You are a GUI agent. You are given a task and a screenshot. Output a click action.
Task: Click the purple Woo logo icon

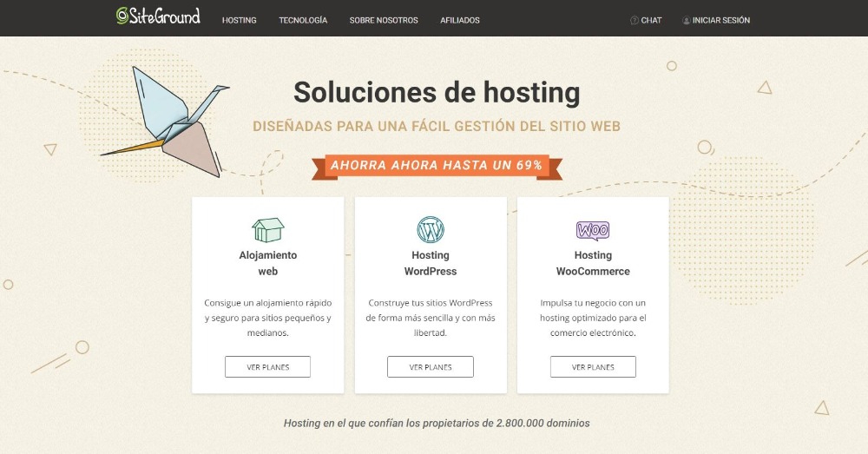[593, 230]
